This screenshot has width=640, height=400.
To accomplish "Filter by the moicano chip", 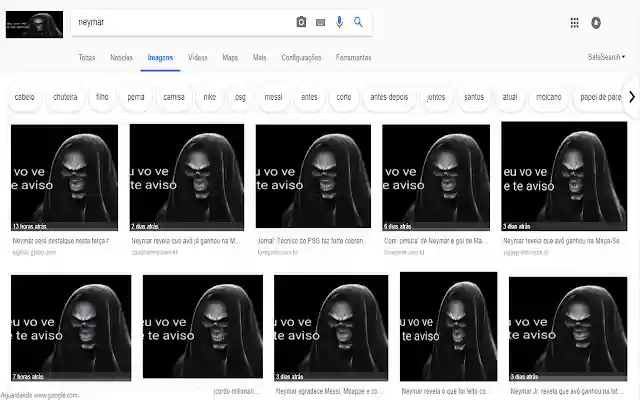I will pyautogui.click(x=549, y=97).
